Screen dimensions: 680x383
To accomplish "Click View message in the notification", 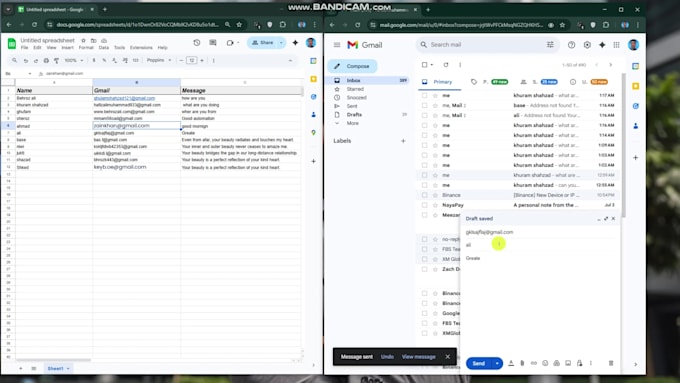I will [418, 357].
